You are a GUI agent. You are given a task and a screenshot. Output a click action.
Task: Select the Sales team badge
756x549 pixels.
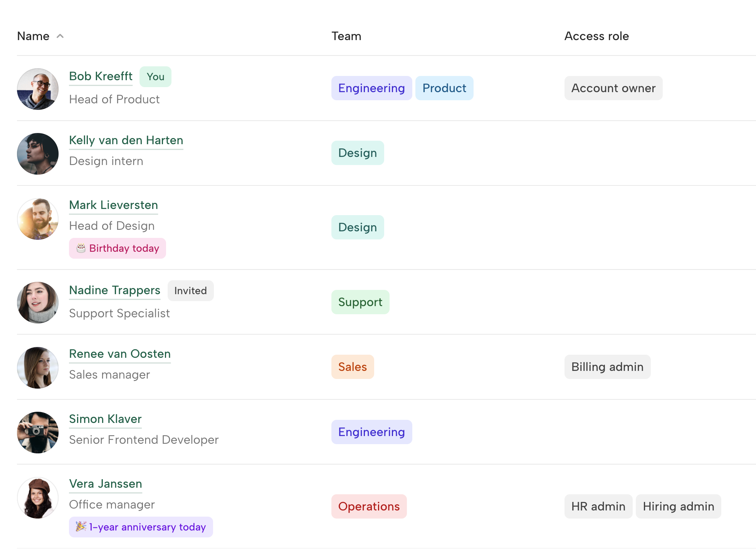(x=352, y=367)
